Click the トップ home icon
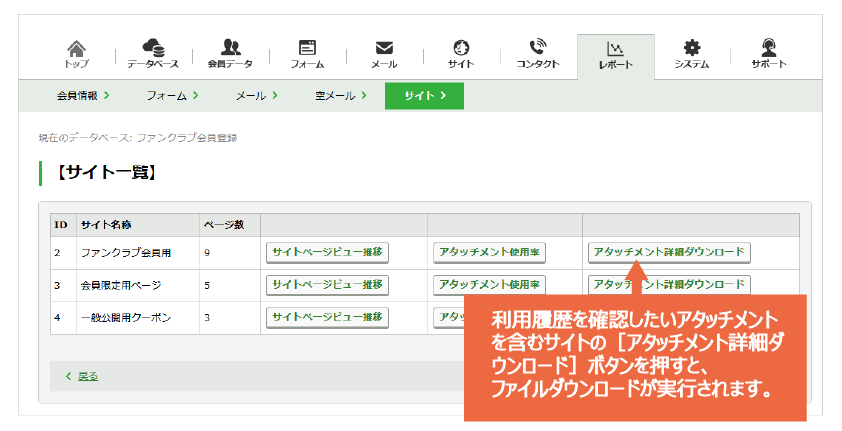This screenshot has height=431, width=842. (x=76, y=49)
